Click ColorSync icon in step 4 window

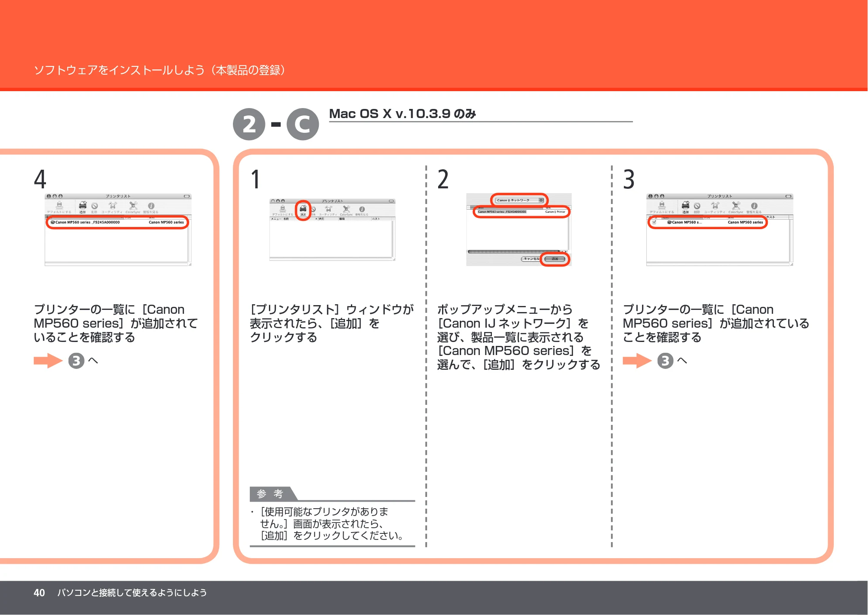(133, 207)
